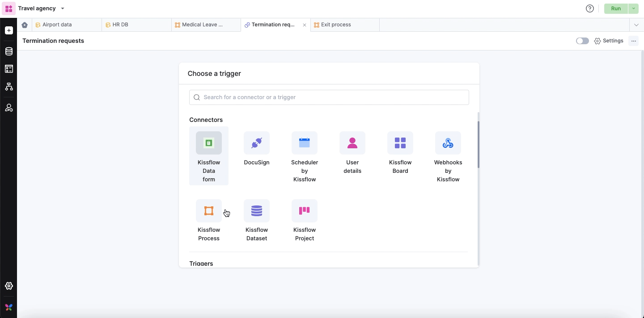The width and height of the screenshot is (644, 318).
Task: Click the Run button
Action: pyautogui.click(x=616, y=8)
